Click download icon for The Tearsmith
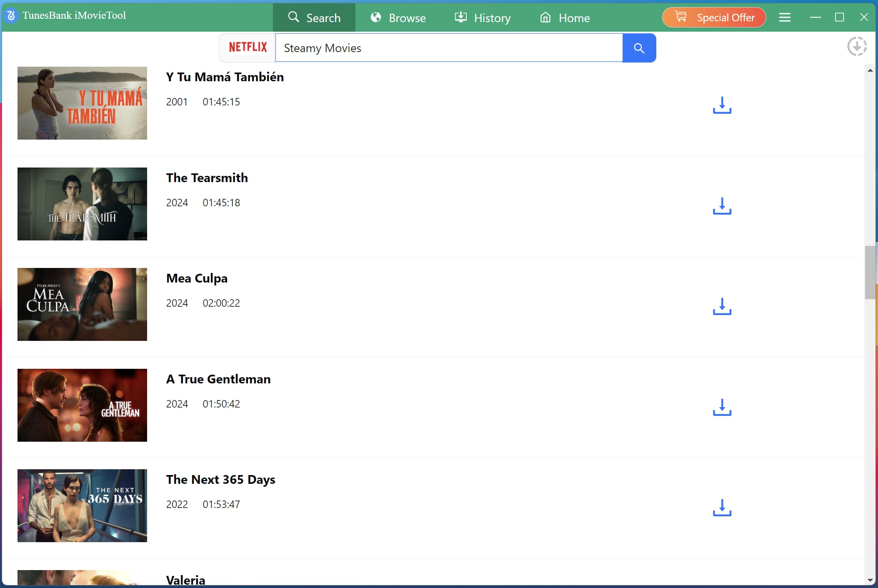The height and width of the screenshot is (588, 878). tap(722, 206)
